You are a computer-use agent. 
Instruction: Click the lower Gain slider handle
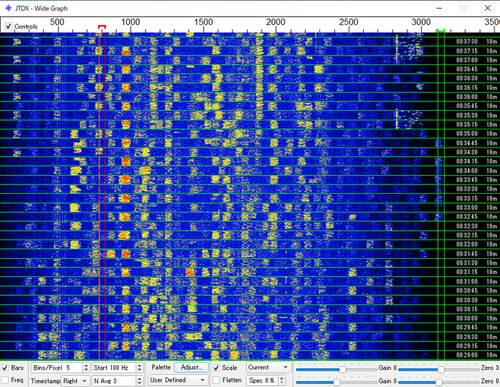click(337, 382)
